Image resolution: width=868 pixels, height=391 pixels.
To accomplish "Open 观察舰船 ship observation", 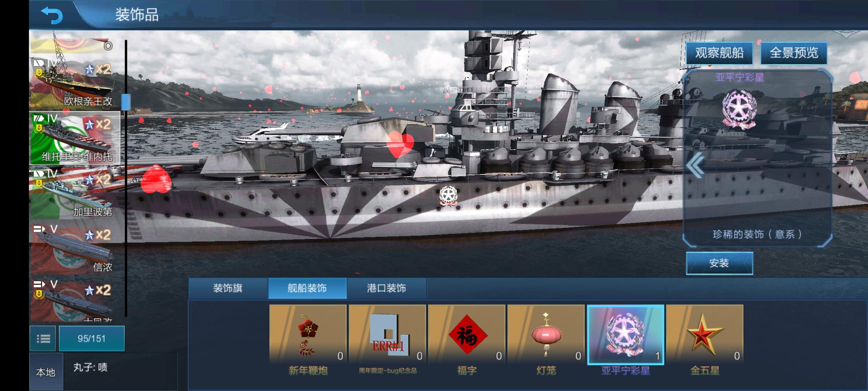I will pyautogui.click(x=719, y=53).
